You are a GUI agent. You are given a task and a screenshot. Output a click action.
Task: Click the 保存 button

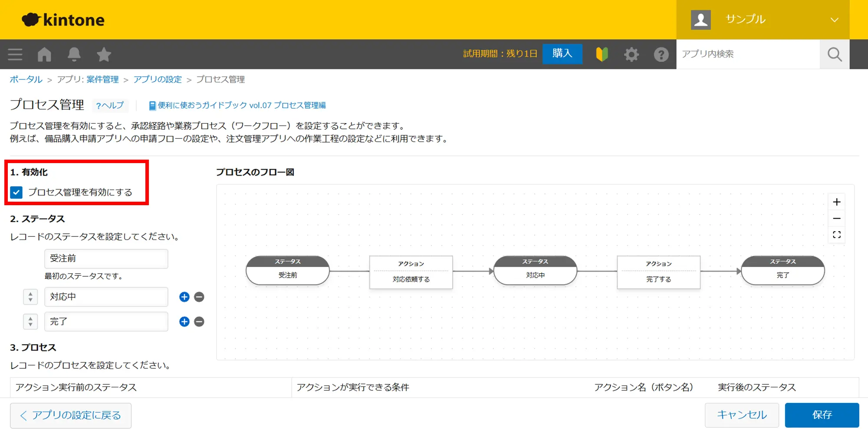tap(822, 415)
